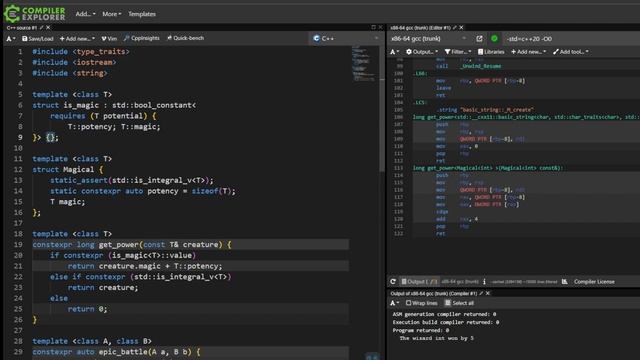Click the compile timing chart icon

(x=564, y=282)
